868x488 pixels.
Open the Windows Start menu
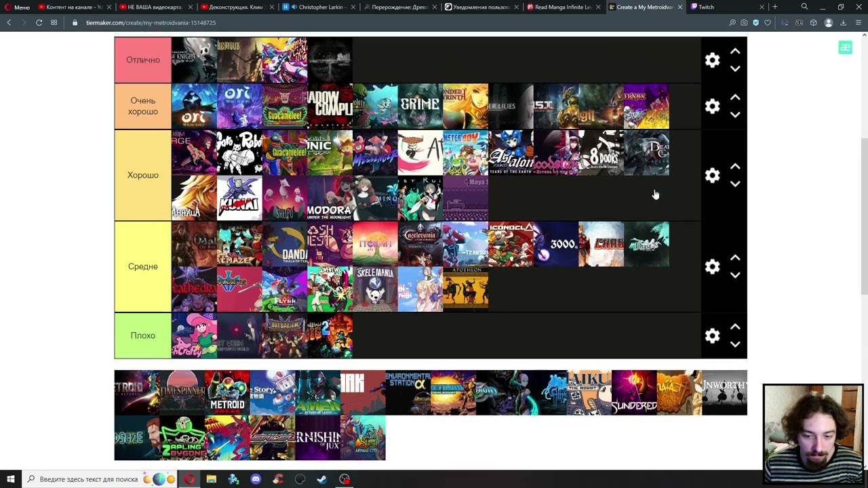coord(10,479)
